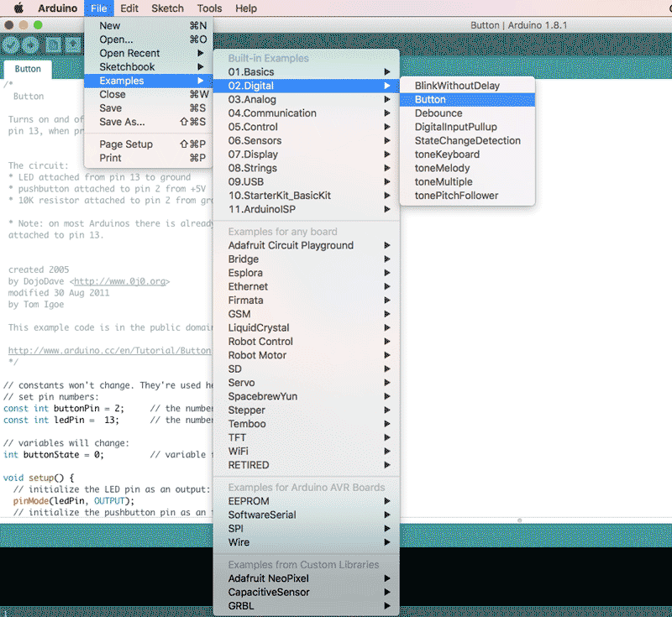Open the toneMultiple example

click(467, 181)
